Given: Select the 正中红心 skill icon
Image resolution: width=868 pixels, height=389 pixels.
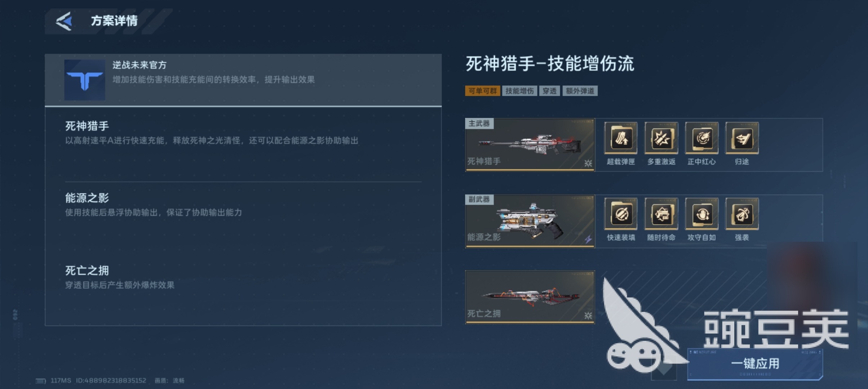Looking at the screenshot, I should (701, 138).
